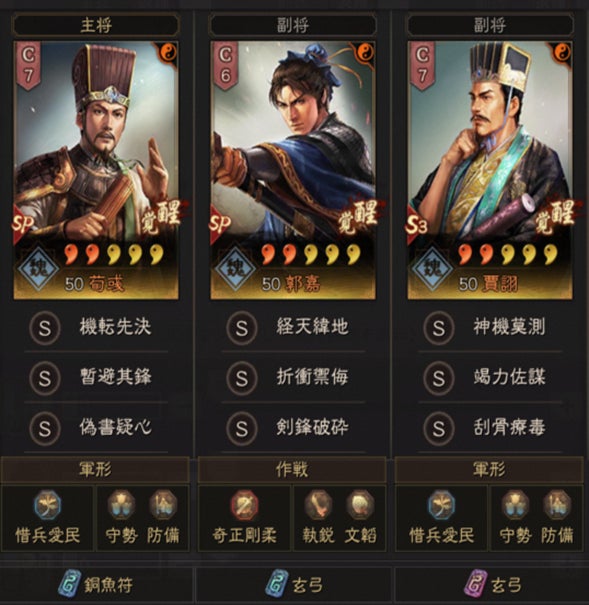Click the purple 玄弓 item icon under 賈詡
The width and height of the screenshot is (589, 605).
pos(476,583)
